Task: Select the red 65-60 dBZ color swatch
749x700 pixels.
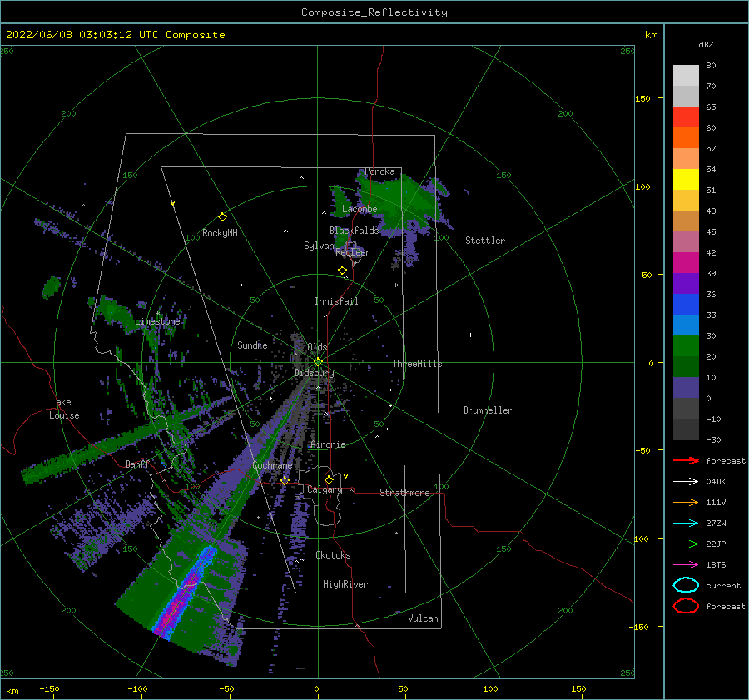Action: click(x=686, y=117)
